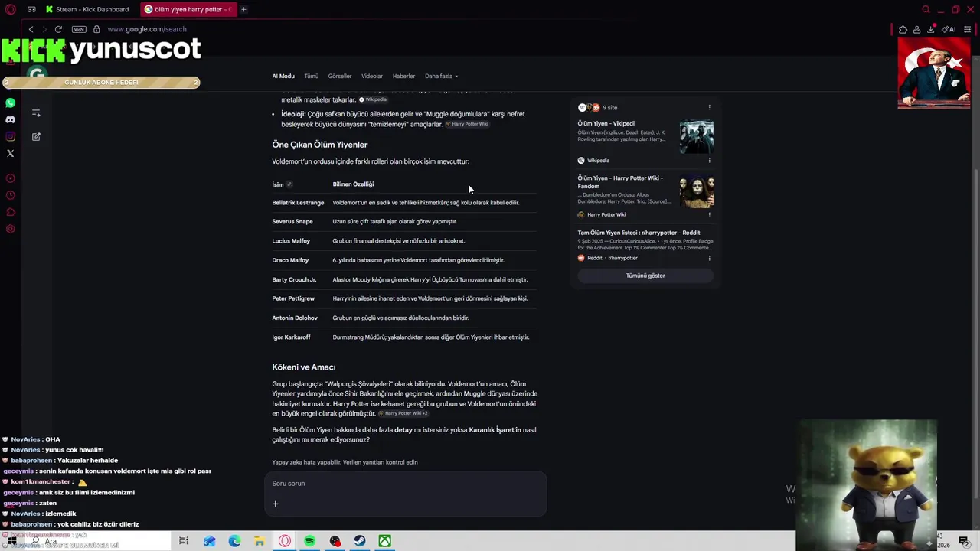Click the plus attach button in prompt box
The height and width of the screenshot is (551, 980).
(275, 504)
